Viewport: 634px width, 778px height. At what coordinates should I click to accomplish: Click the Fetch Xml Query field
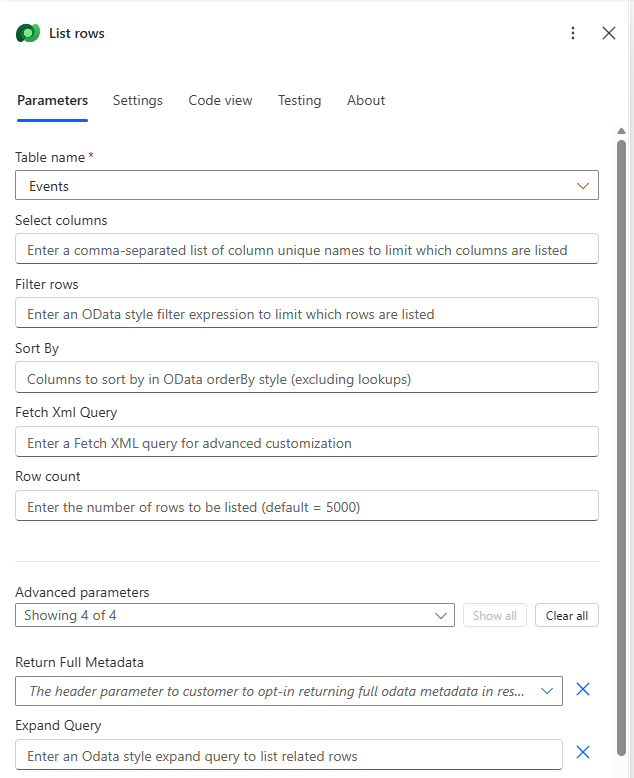tap(306, 442)
